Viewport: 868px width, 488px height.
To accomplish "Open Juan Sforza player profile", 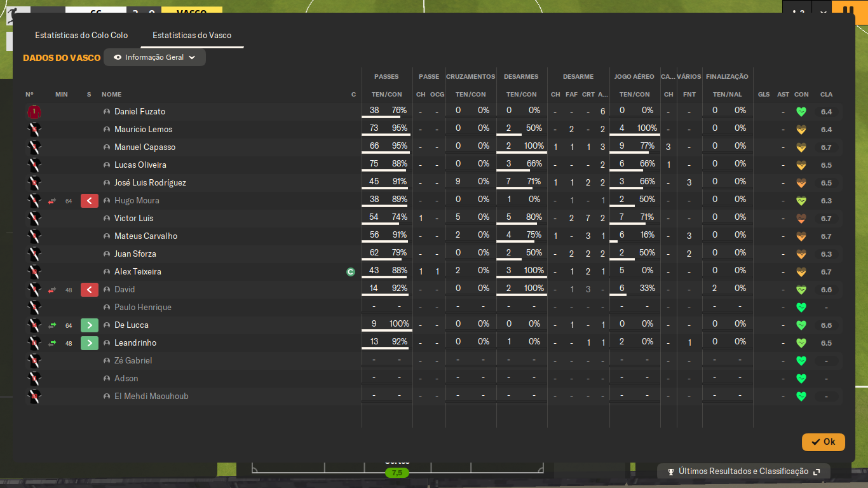I will pyautogui.click(x=135, y=254).
